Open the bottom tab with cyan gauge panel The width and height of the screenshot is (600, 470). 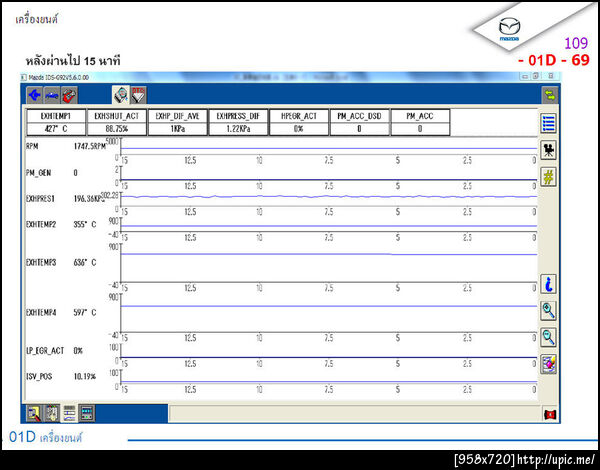pos(86,413)
